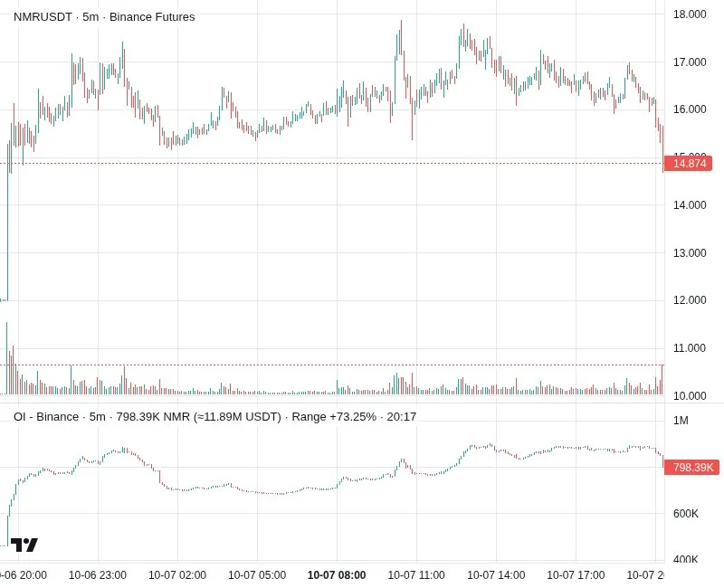
Task: Click the open interest label 798.39K
Action: click(691, 468)
